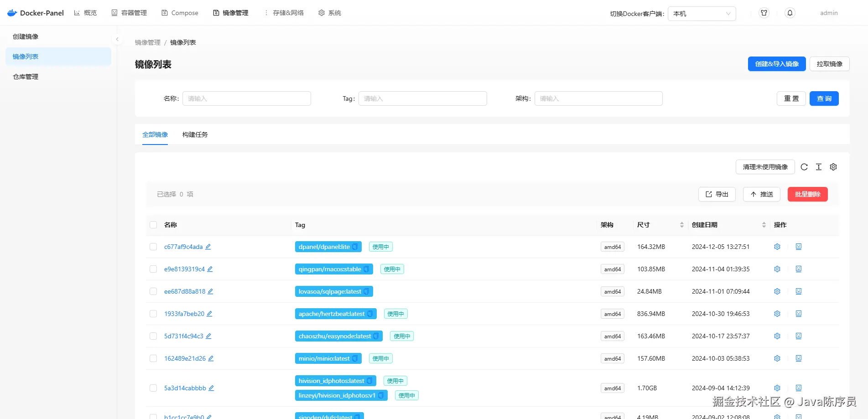Click edit pencil next to ee687d88a818

point(210,291)
